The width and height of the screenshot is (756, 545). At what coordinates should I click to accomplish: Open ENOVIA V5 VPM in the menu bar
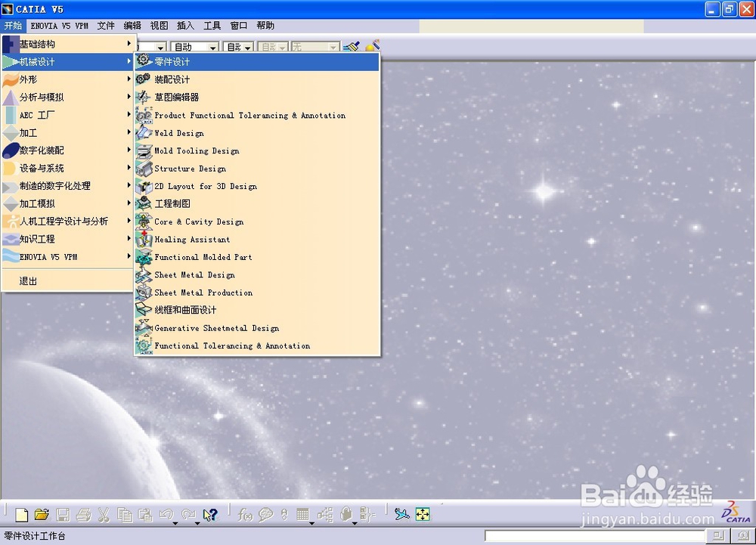pyautogui.click(x=59, y=26)
